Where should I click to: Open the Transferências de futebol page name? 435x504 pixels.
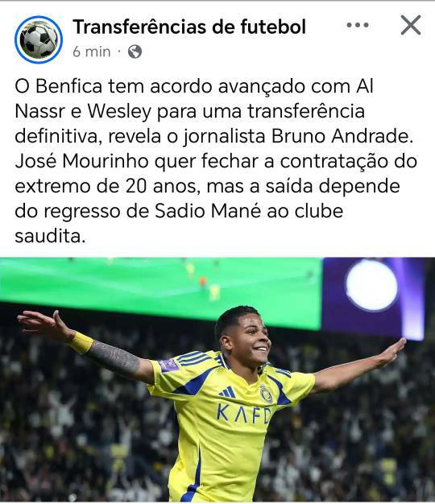[189, 27]
